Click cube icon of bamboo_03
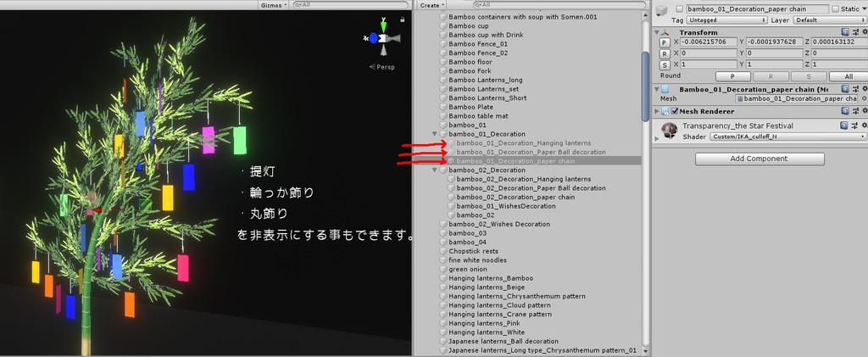 [x=443, y=233]
